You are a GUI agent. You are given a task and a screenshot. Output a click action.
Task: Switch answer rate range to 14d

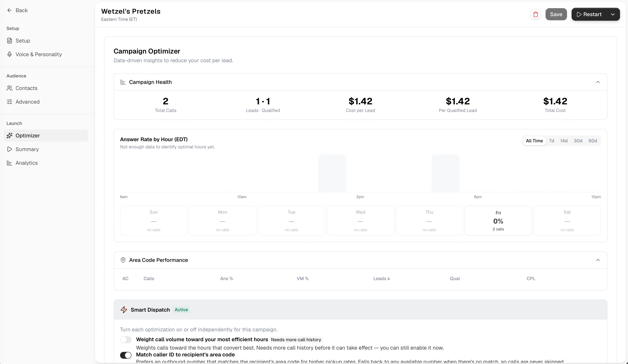pyautogui.click(x=564, y=141)
